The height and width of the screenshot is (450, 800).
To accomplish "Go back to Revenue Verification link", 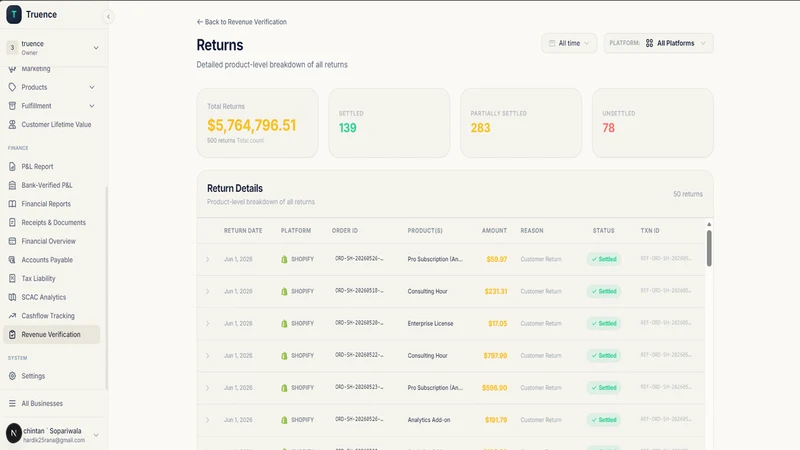I will 241,22.
